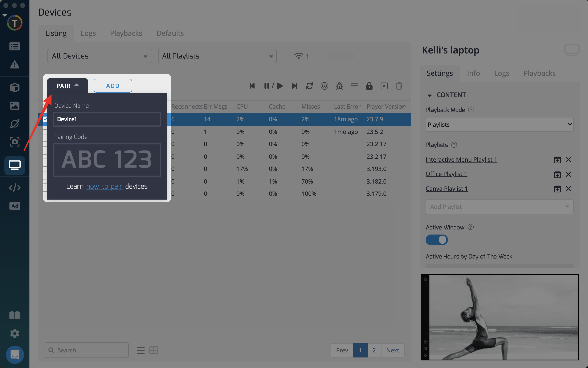Collapse the CONTENT section
The image size is (588, 368).
(x=429, y=95)
